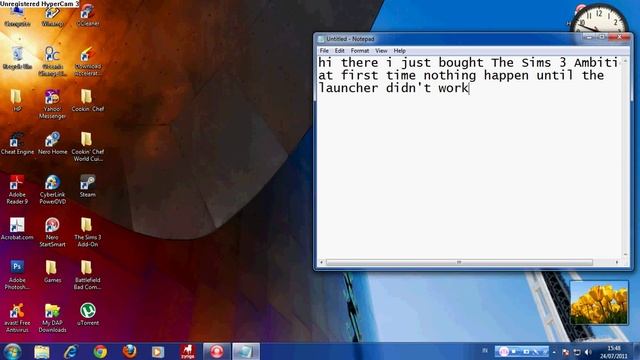This screenshot has height=360, width=640.
Task: Select the avast! Free Antivirus shortcut
Action: (17, 318)
